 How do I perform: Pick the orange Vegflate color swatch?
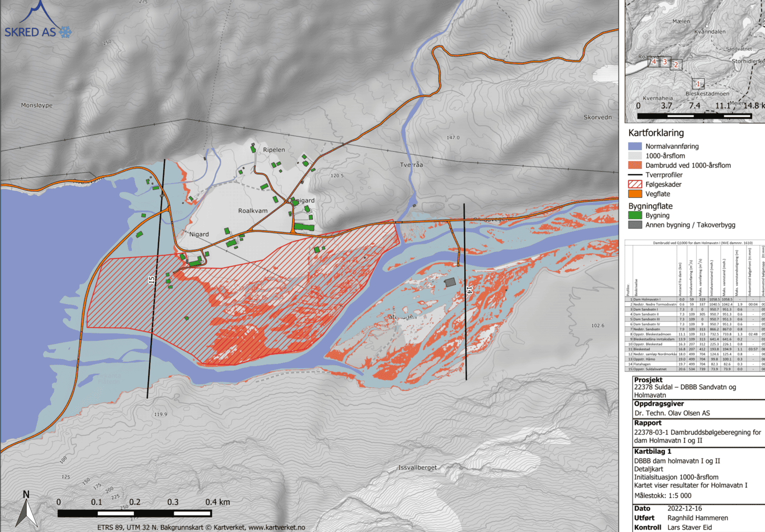(x=635, y=194)
